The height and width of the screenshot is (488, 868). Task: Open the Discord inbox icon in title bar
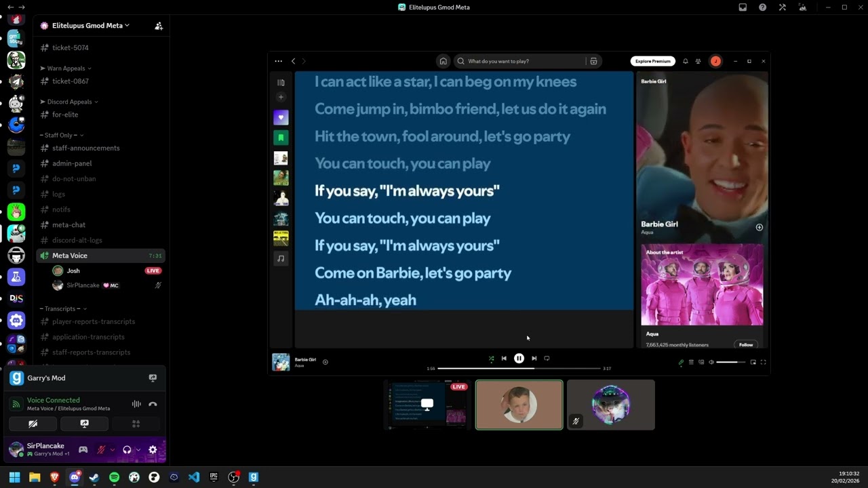[x=743, y=7]
